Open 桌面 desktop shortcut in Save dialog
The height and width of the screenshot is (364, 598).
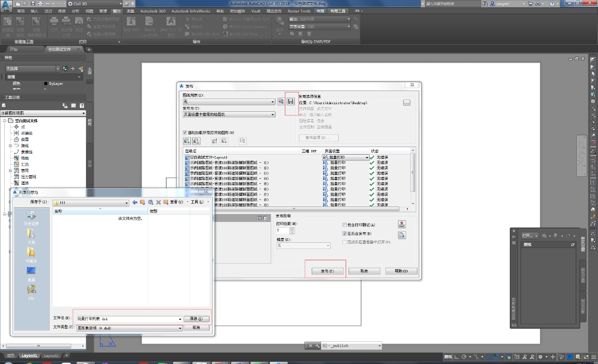pyautogui.click(x=31, y=274)
